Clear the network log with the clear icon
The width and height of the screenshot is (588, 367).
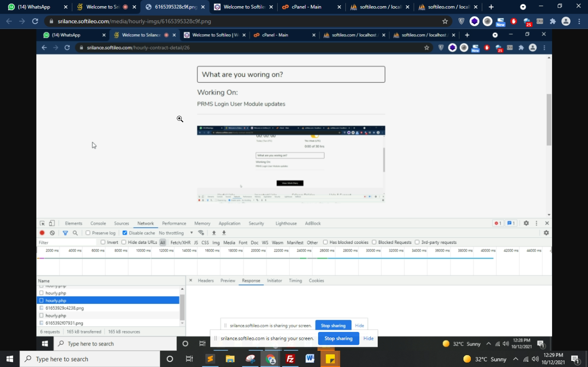pyautogui.click(x=52, y=233)
